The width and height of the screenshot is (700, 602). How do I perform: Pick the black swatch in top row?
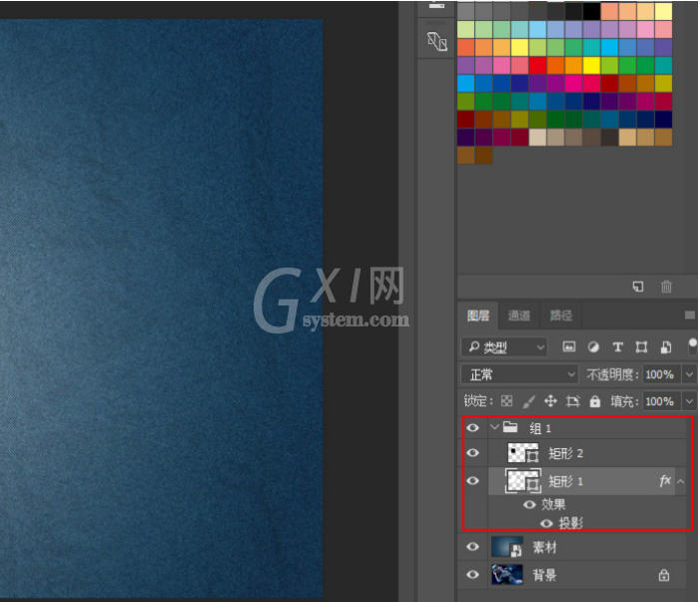(x=591, y=11)
